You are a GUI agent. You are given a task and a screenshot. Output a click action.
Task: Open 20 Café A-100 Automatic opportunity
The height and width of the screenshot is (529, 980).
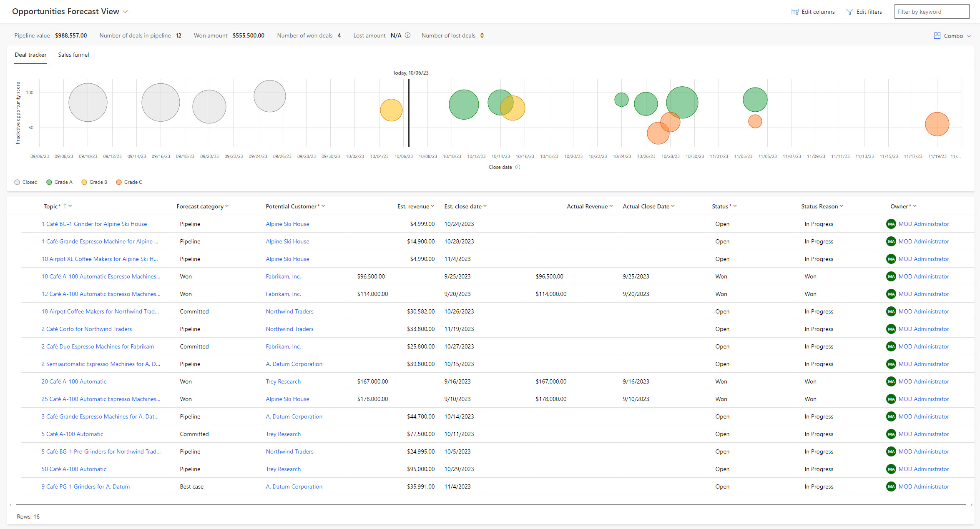point(74,381)
